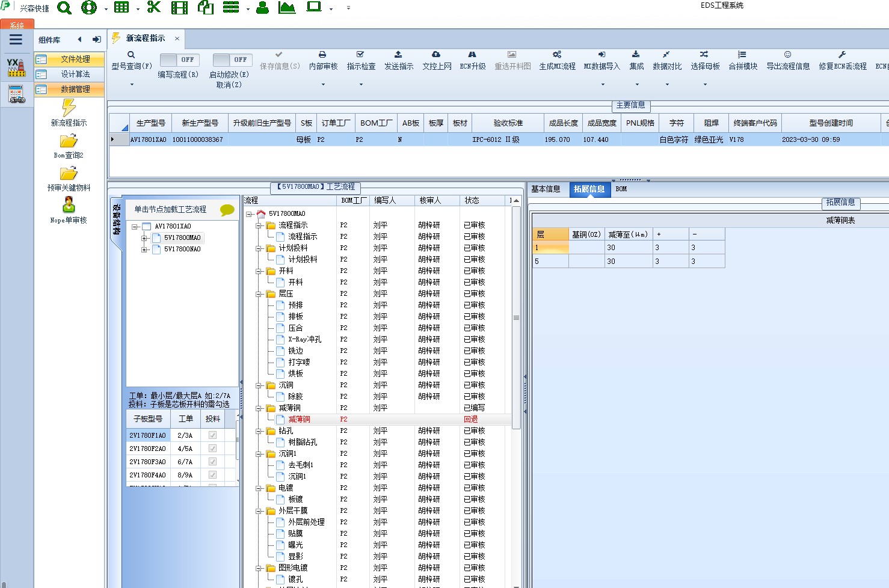The height and width of the screenshot is (588, 889).
Task: Open Nope单审核 person icon
Action: click(x=69, y=205)
